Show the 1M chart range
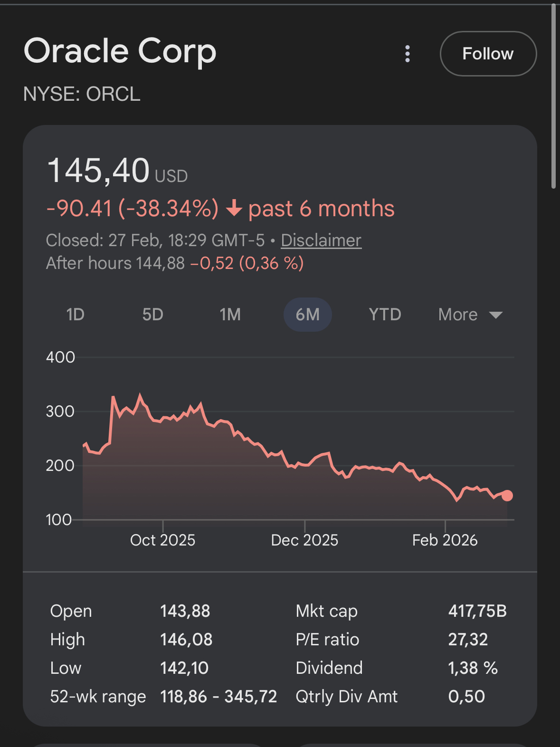Image resolution: width=560 pixels, height=747 pixels. click(230, 315)
